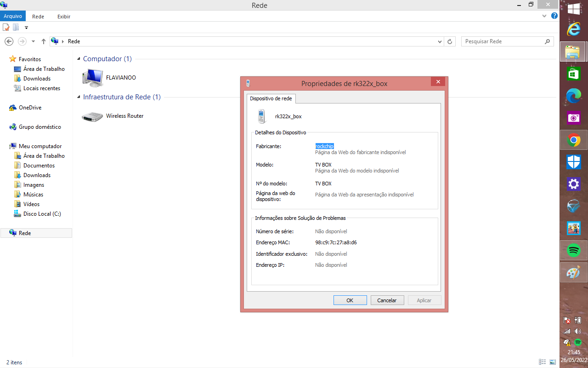Expand the address bar history dropdown
588x368 pixels.
pyautogui.click(x=440, y=41)
